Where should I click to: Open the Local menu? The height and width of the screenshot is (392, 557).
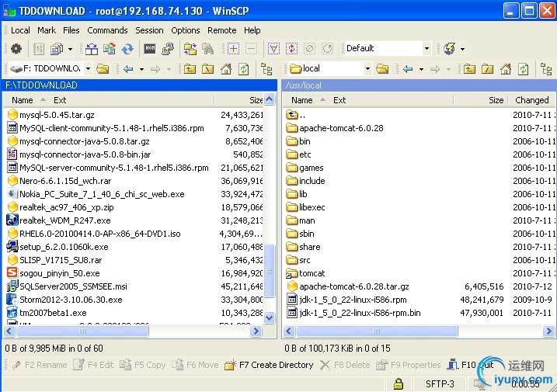click(x=20, y=30)
